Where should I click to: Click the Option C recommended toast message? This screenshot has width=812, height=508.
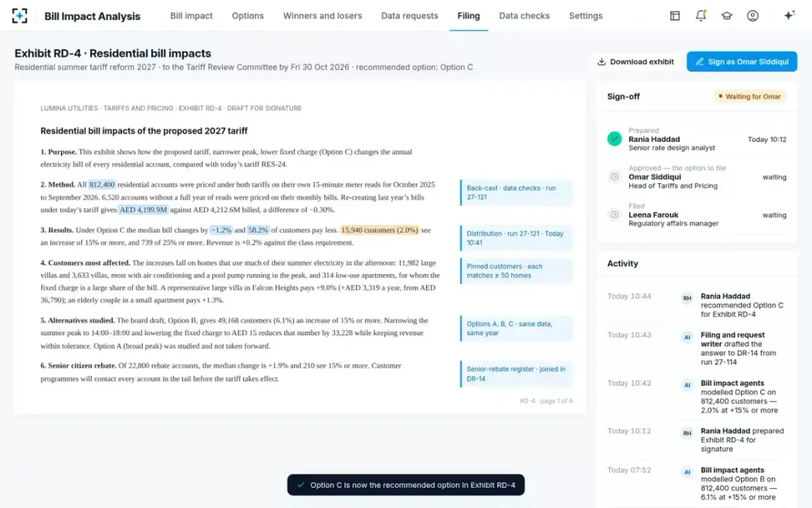click(413, 485)
